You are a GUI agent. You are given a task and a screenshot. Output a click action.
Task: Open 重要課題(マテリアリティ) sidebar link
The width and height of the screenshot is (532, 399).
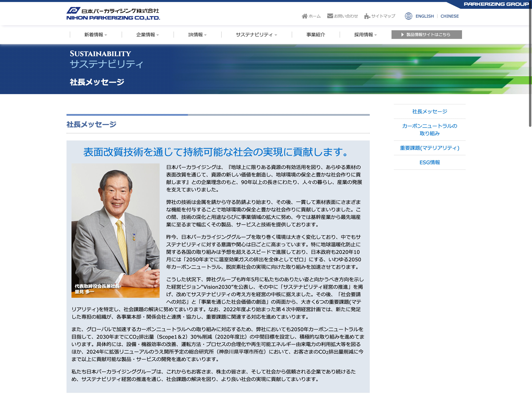pyautogui.click(x=430, y=148)
